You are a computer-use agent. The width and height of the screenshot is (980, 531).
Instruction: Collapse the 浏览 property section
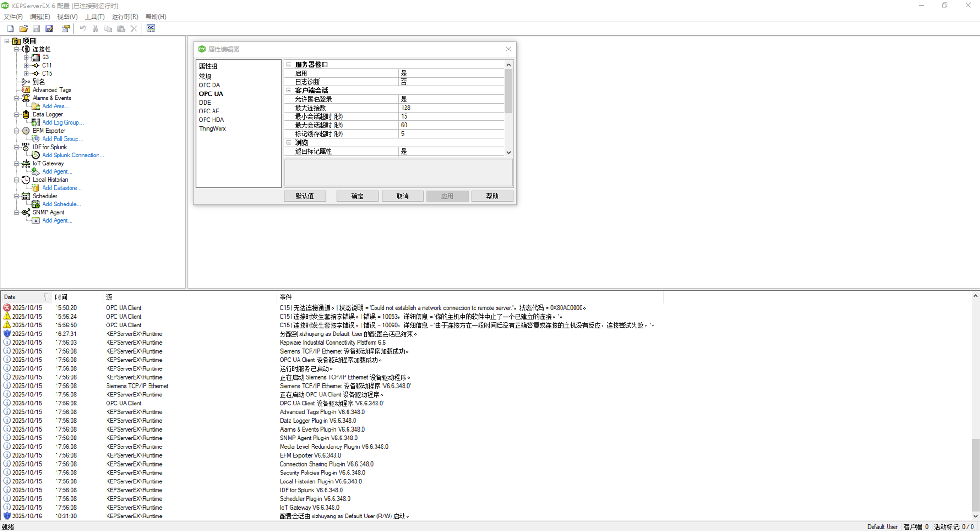coord(289,142)
